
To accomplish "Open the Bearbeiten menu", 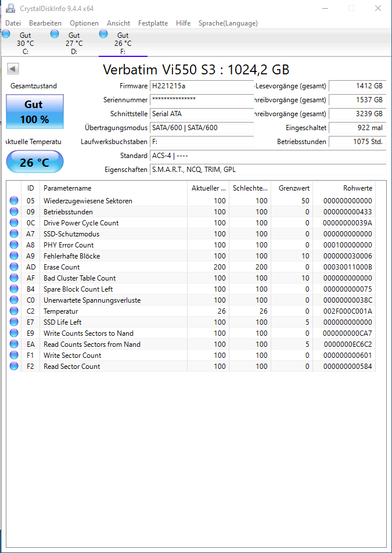I will click(45, 23).
